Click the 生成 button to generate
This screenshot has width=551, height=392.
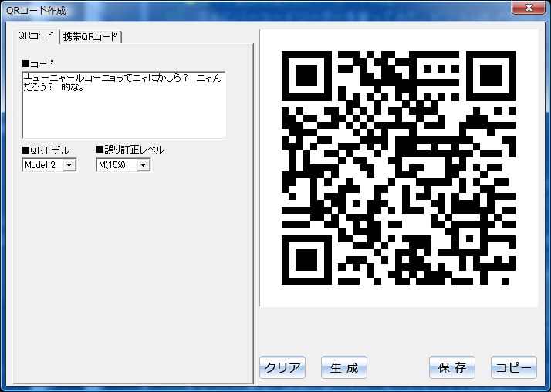point(344,367)
